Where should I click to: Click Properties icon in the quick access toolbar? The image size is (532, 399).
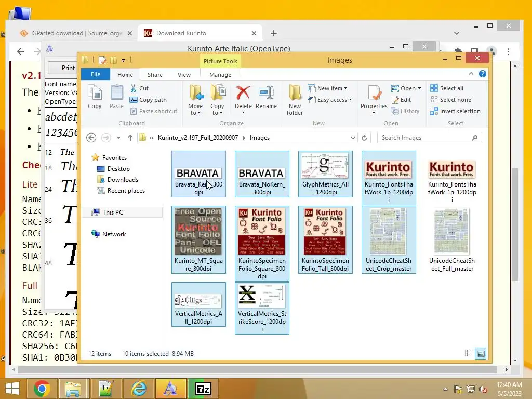102,60
